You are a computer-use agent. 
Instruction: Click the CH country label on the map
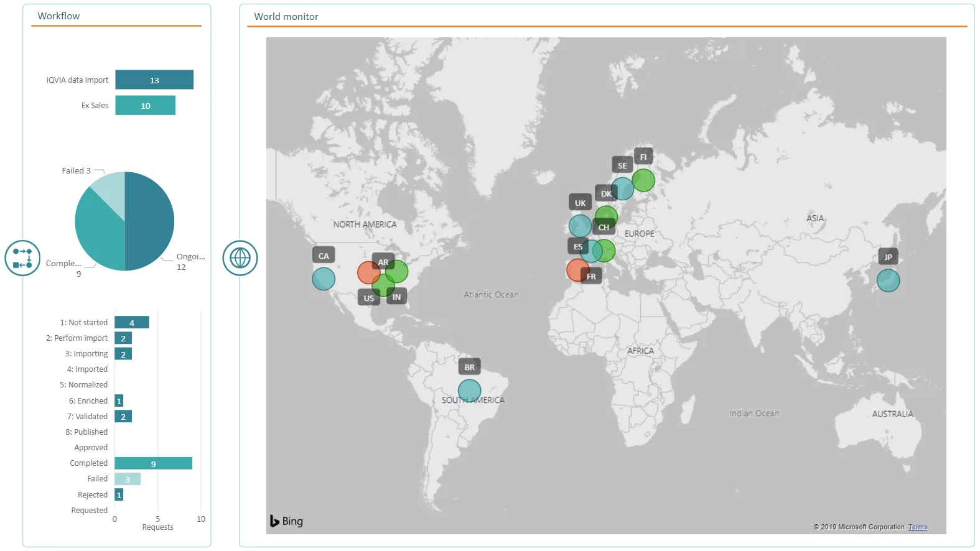tap(604, 227)
